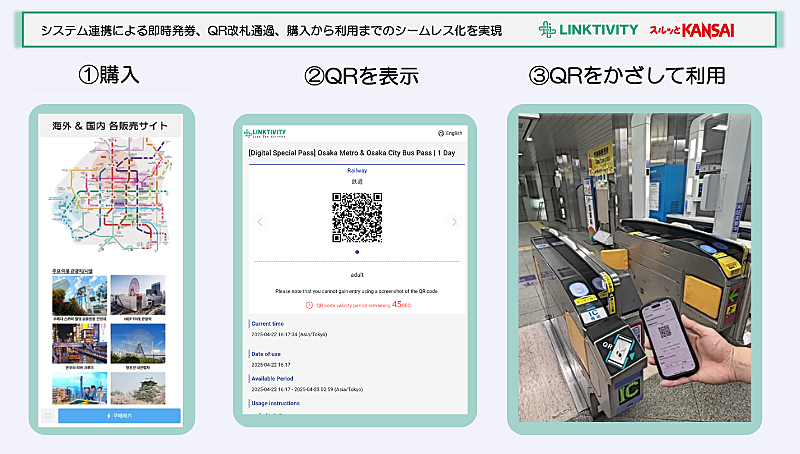Click the QR reader on the ticket gate
Viewport: 800px width, 454px height.
point(620,349)
